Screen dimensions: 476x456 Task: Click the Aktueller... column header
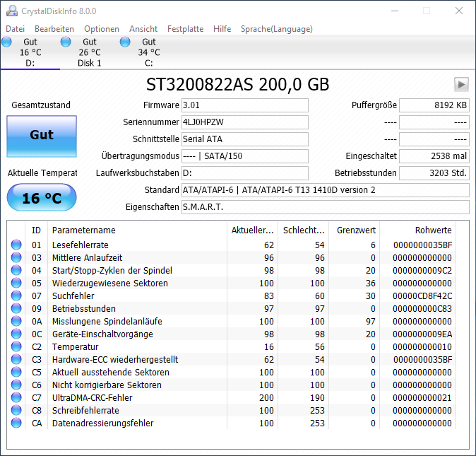click(253, 230)
